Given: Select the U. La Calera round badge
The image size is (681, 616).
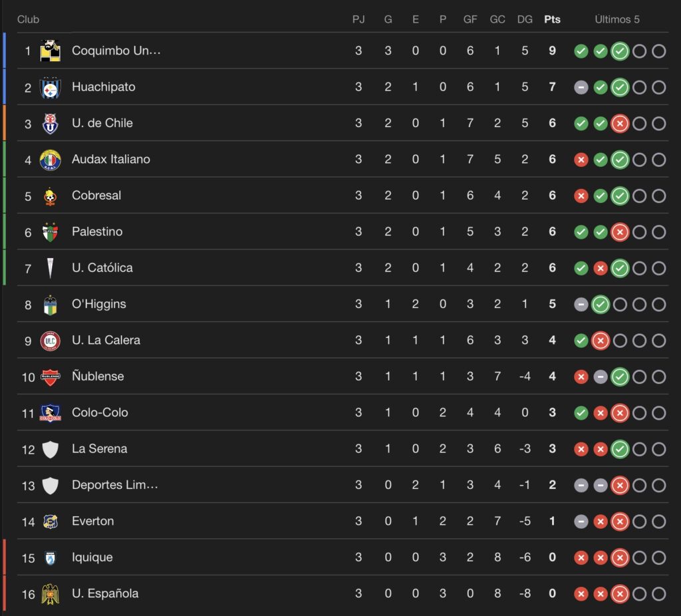Looking at the screenshot, I should point(50,341).
